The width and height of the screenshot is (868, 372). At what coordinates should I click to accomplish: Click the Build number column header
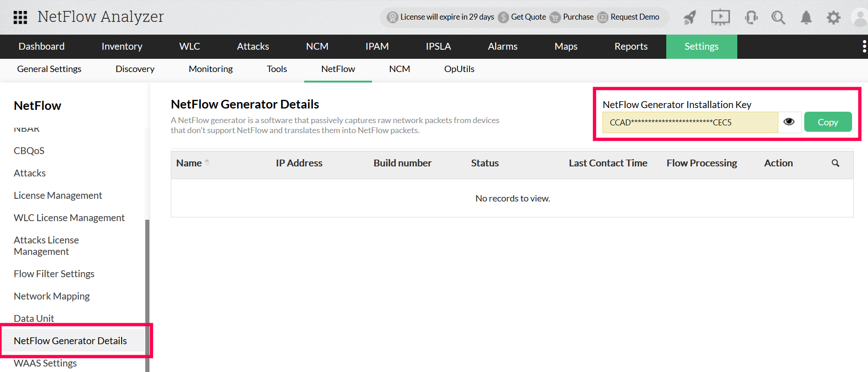click(x=403, y=163)
